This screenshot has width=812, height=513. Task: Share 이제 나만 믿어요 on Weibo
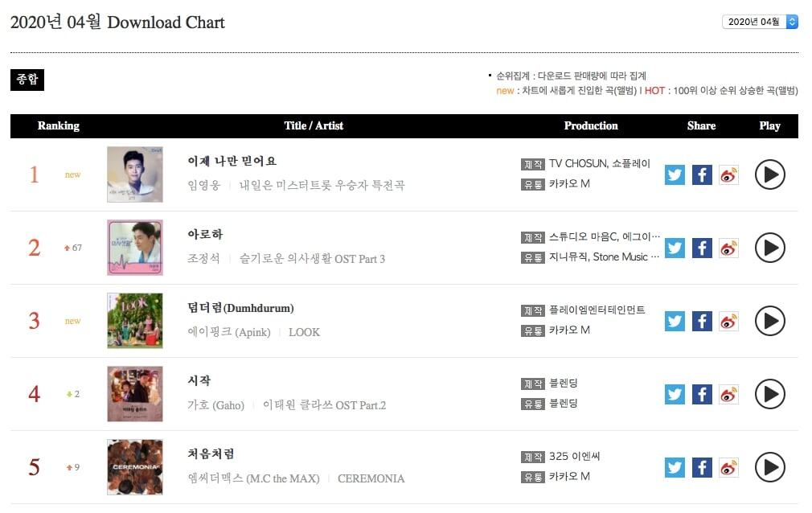click(728, 174)
